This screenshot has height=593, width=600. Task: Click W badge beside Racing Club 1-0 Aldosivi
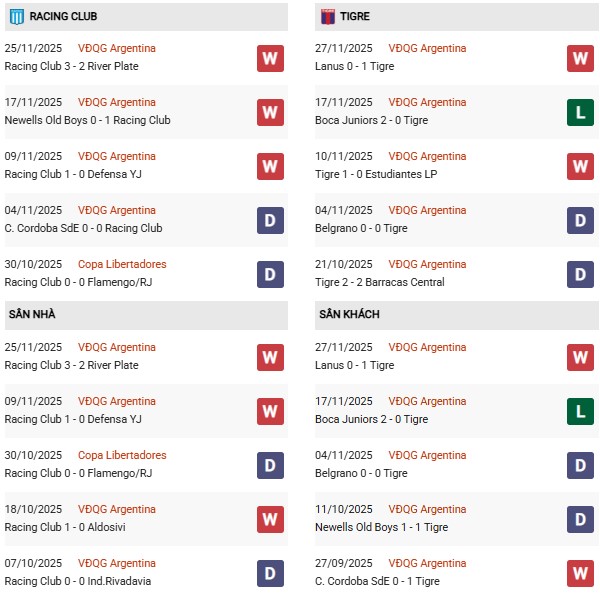tap(270, 519)
